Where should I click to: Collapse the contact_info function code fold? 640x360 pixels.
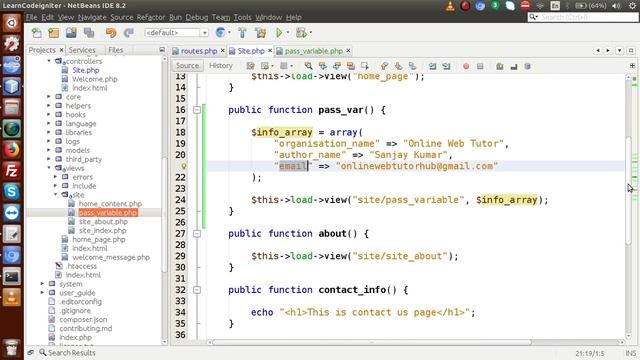(x=197, y=290)
